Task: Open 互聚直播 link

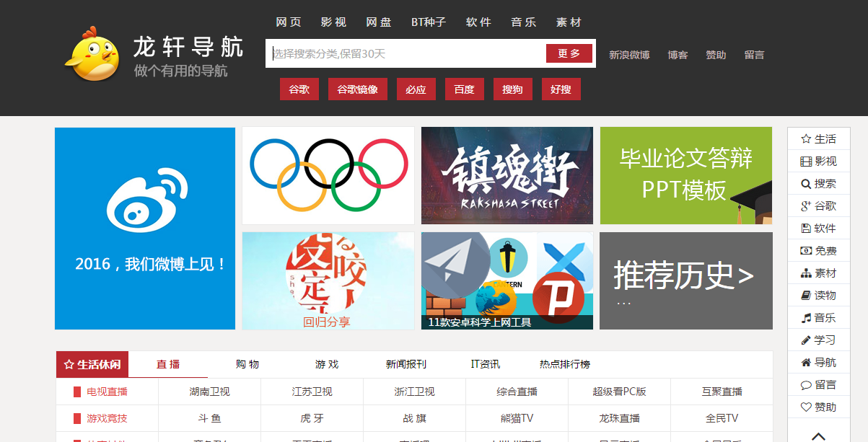Action: point(722,392)
